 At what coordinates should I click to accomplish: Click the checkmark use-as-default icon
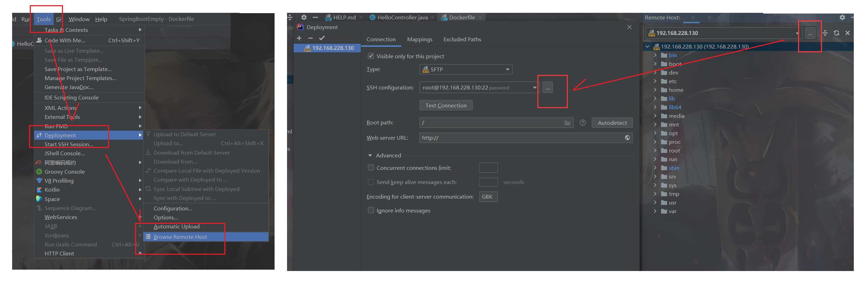322,38
